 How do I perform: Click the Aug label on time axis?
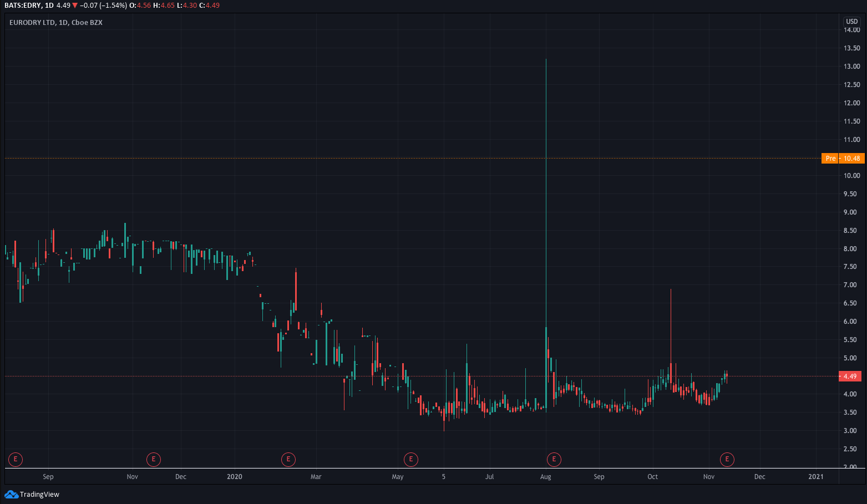click(546, 477)
